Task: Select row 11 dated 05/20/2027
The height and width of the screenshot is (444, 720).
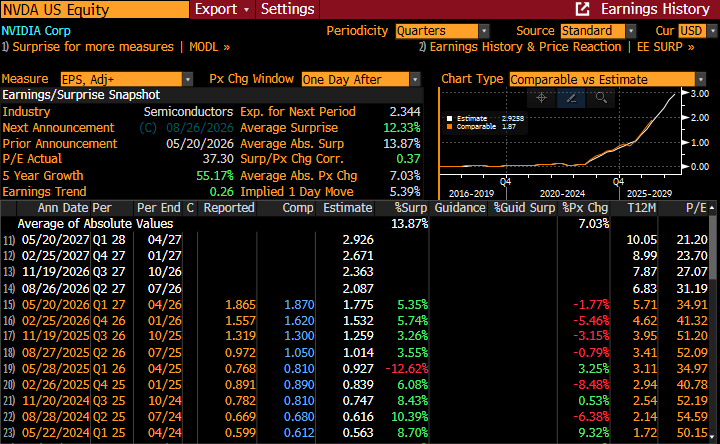Action: click(x=355, y=240)
